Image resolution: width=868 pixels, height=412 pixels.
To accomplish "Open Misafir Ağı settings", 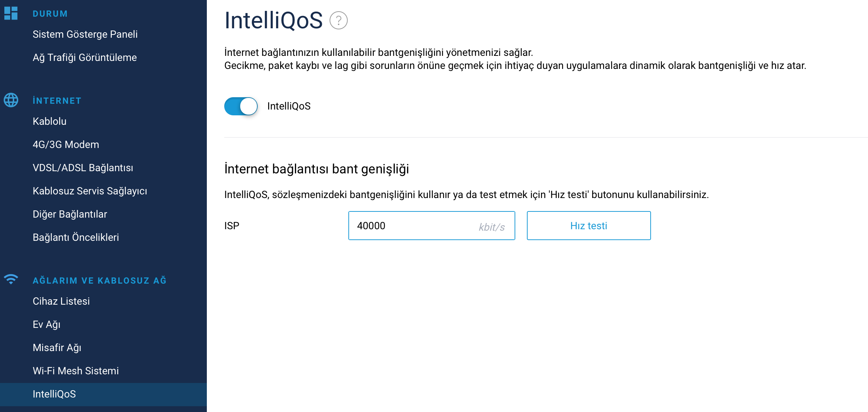I will [x=57, y=348].
